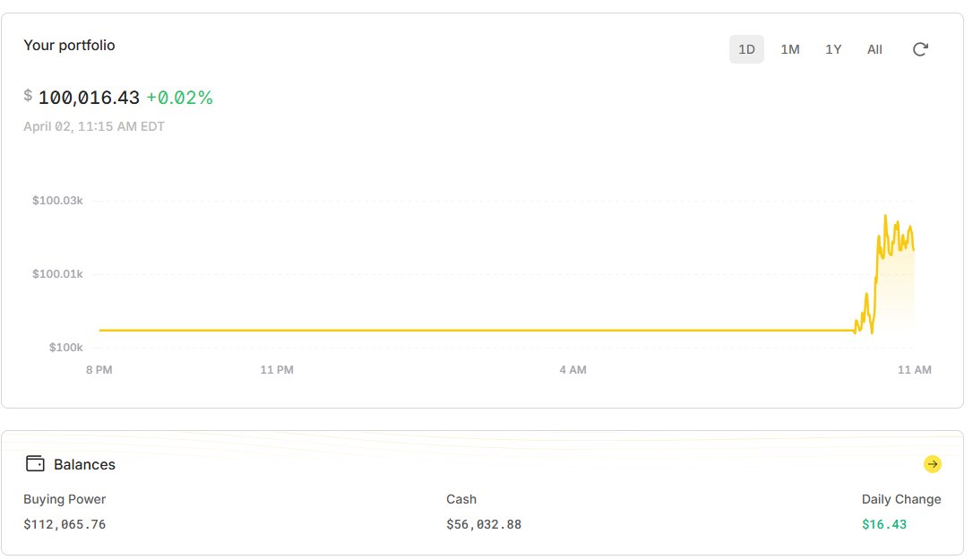This screenshot has height=560, width=973.
Task: Click the 11 AM time axis label
Action: pyautogui.click(x=915, y=370)
